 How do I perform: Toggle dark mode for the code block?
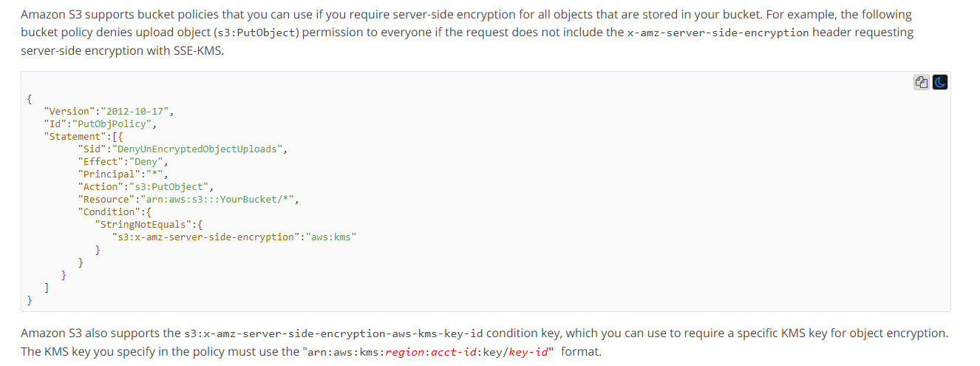(x=939, y=83)
